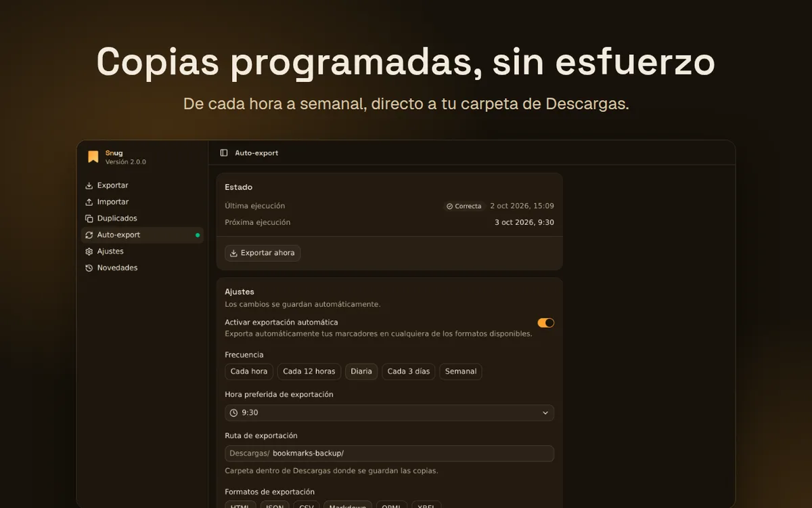Image resolution: width=812 pixels, height=508 pixels.
Task: Click the Formatos de exportación label
Action: tap(269, 492)
